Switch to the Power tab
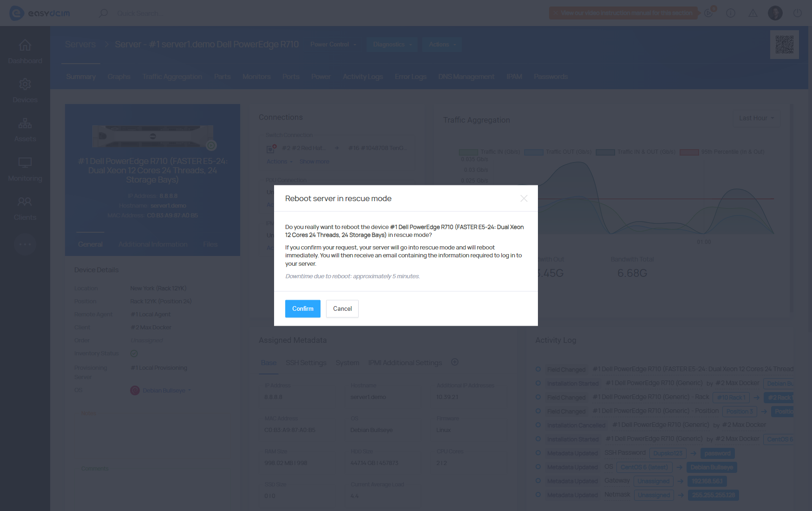Screen dimensions: 812x511 point(321,77)
